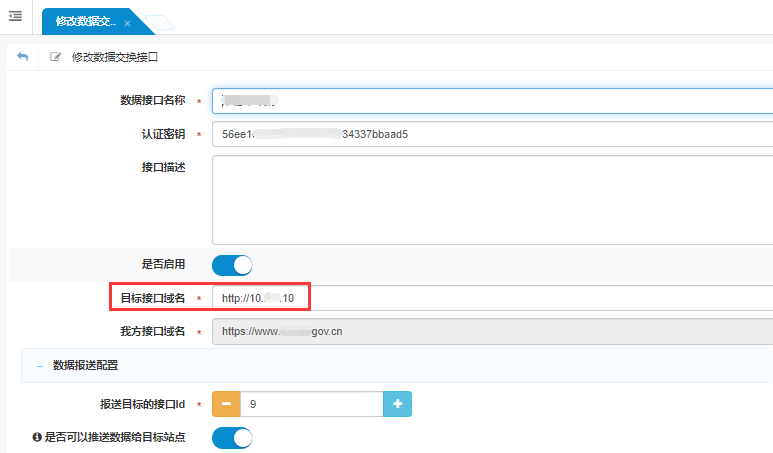Click the 修改数据交换接口 page title text
Screen dimensions: 773x453
click(115, 58)
